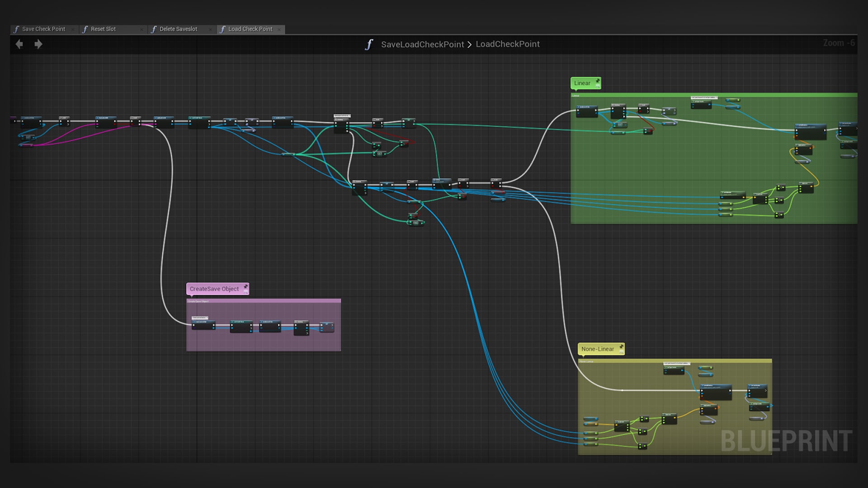Expand the add-pin chevron on the leftmost graph node
Viewport: 868px width, 488px height.
tap(68, 124)
